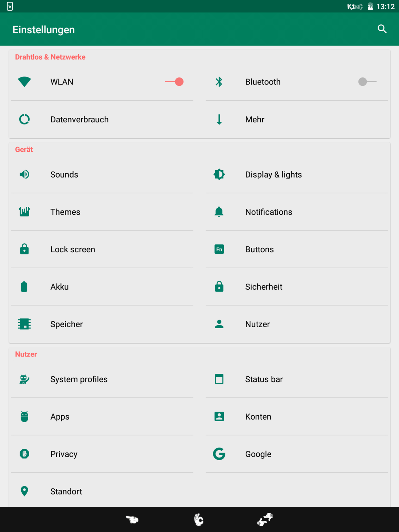Image resolution: width=399 pixels, height=532 pixels.
Task: Click the Speicher storage chip icon
Action: click(x=24, y=324)
